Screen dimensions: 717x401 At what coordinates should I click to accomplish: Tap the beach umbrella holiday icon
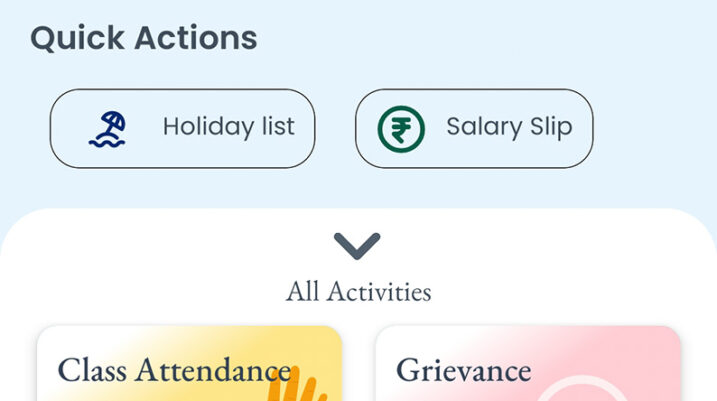pyautogui.click(x=107, y=129)
